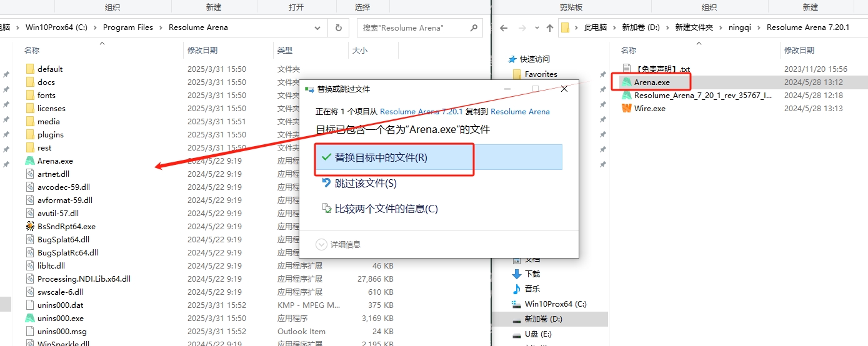Select libltc.dll in the file list
The image size is (868, 346).
tap(51, 265)
